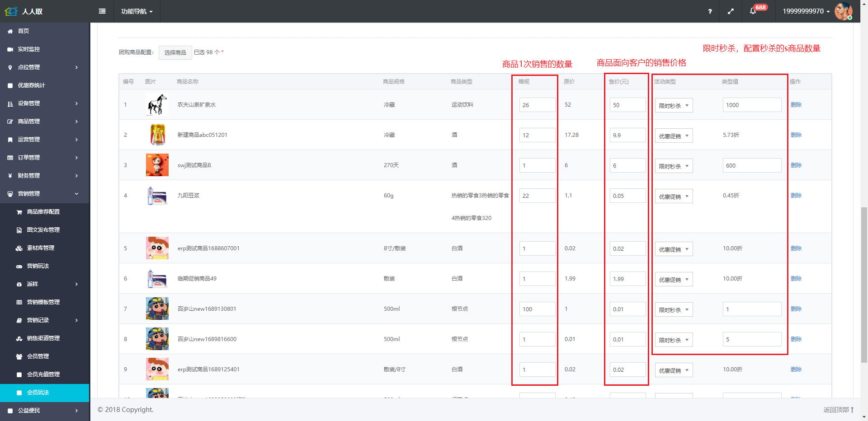Click the 点位管理 location pin icon

coord(10,67)
